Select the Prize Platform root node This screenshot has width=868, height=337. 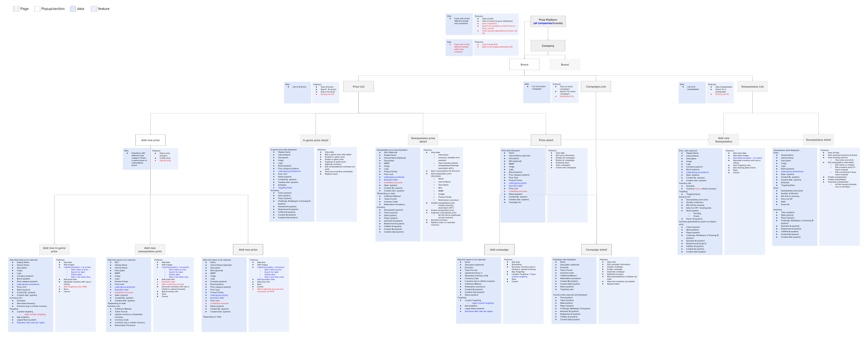click(x=548, y=21)
